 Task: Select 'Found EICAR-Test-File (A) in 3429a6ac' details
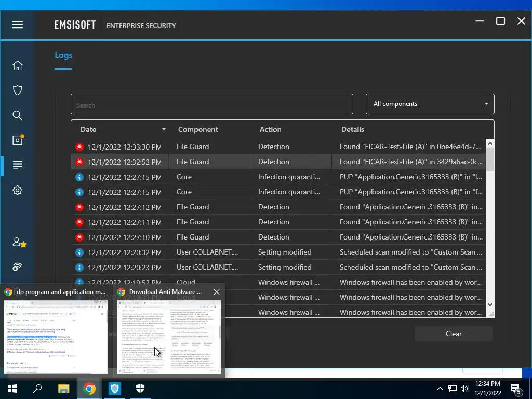coord(411,162)
